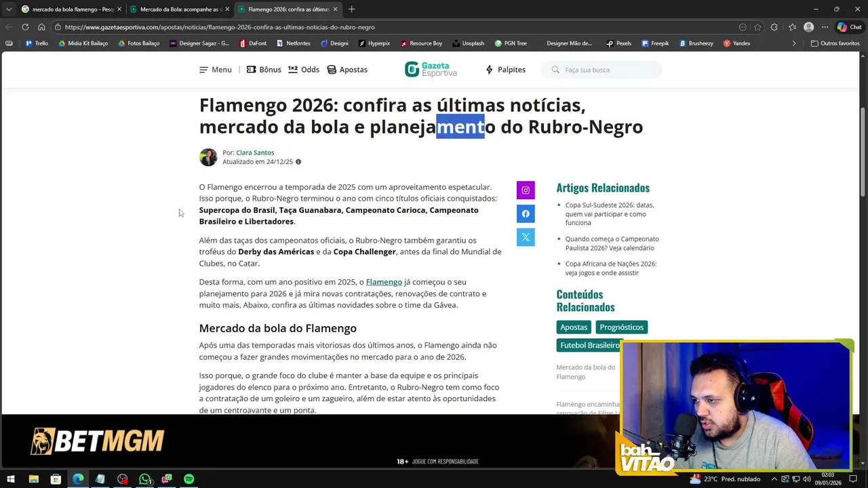The width and height of the screenshot is (868, 488).
Task: Open the Menu hamburger button
Action: pos(216,70)
